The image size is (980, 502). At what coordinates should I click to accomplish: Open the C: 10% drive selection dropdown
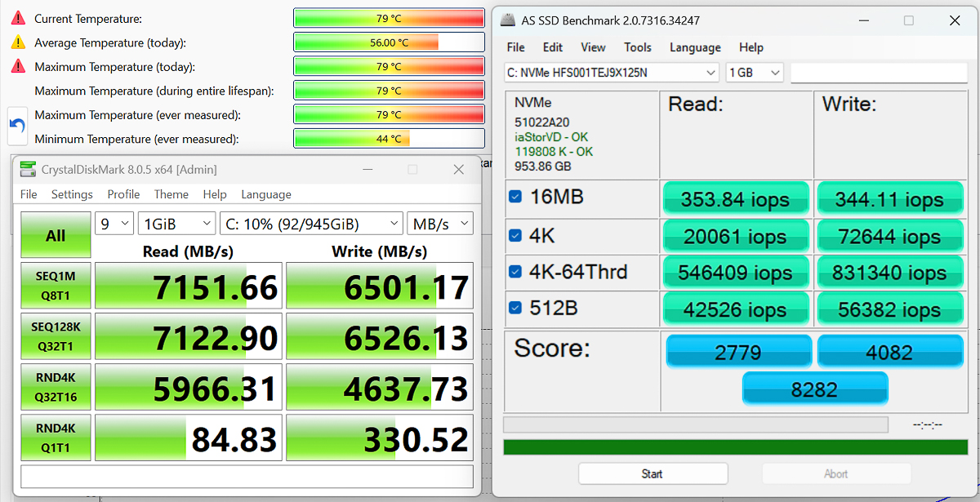(311, 224)
